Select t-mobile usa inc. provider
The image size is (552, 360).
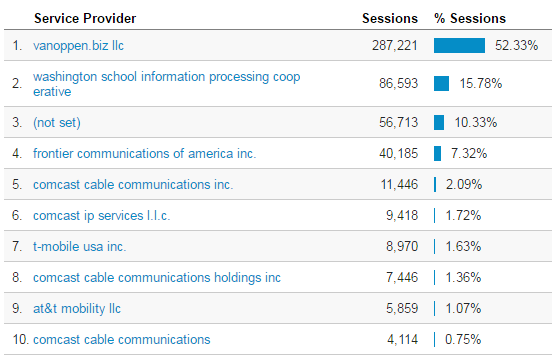click(x=79, y=246)
